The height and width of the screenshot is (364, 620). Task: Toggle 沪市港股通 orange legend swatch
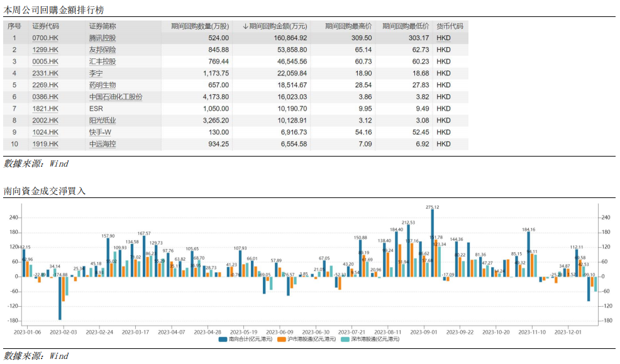[x=282, y=339]
